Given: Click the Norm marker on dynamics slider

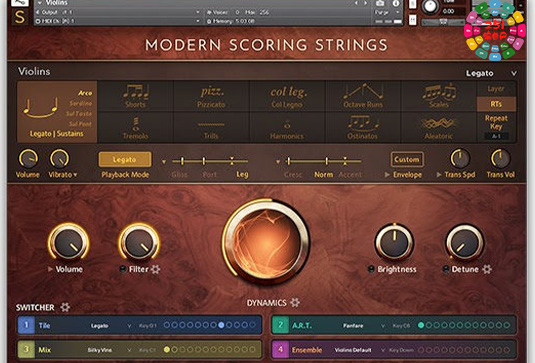Looking at the screenshot, I should (327, 161).
